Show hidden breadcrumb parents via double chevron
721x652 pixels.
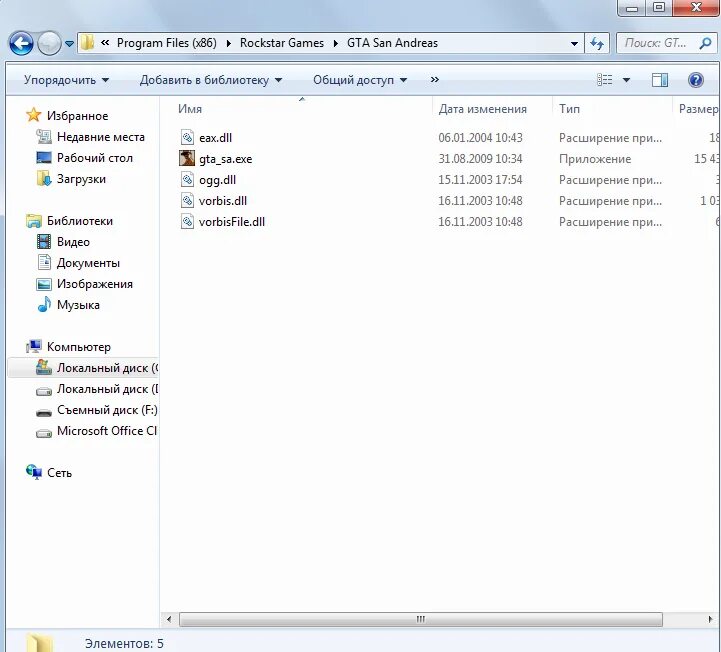(x=105, y=43)
